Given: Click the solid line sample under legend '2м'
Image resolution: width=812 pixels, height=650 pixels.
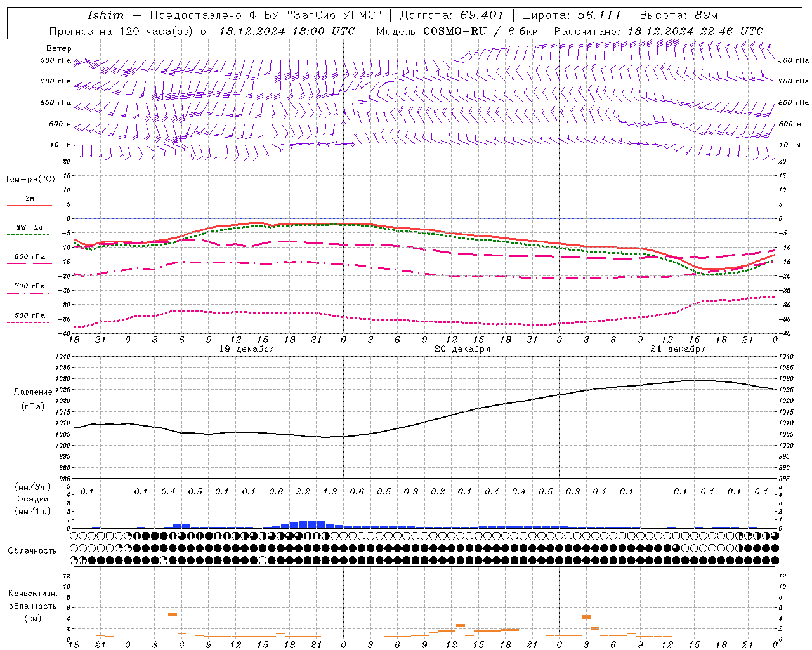Looking at the screenshot, I should tap(29, 206).
